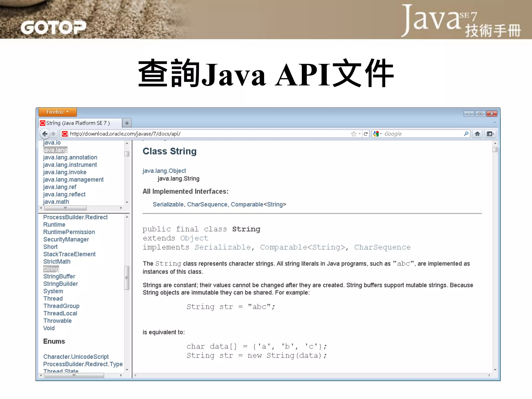Open the Runtime class
Image resolution: width=532 pixels, height=399 pixels.
click(x=54, y=225)
